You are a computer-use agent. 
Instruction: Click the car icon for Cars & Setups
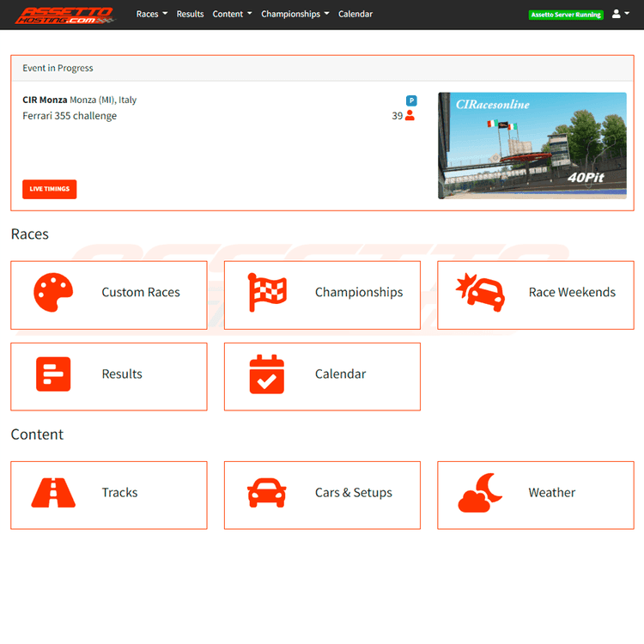[x=266, y=493]
